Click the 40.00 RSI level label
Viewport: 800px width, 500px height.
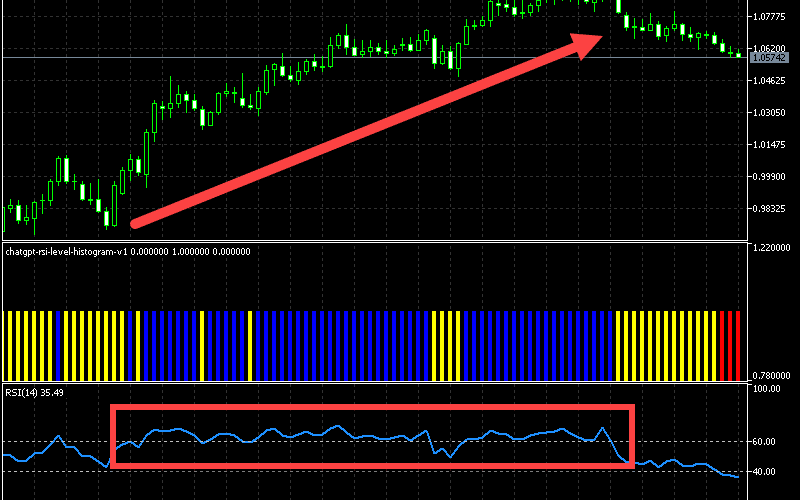(x=764, y=472)
